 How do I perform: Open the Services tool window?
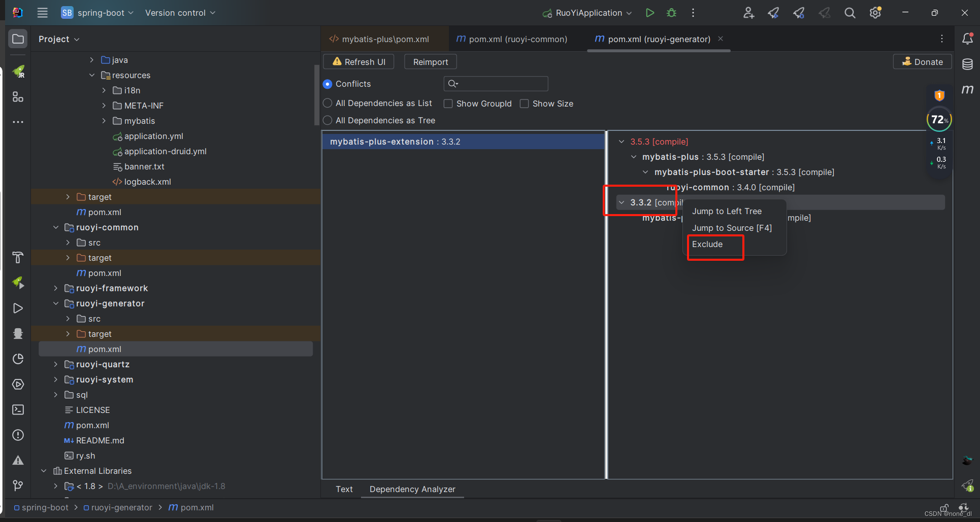(x=18, y=384)
